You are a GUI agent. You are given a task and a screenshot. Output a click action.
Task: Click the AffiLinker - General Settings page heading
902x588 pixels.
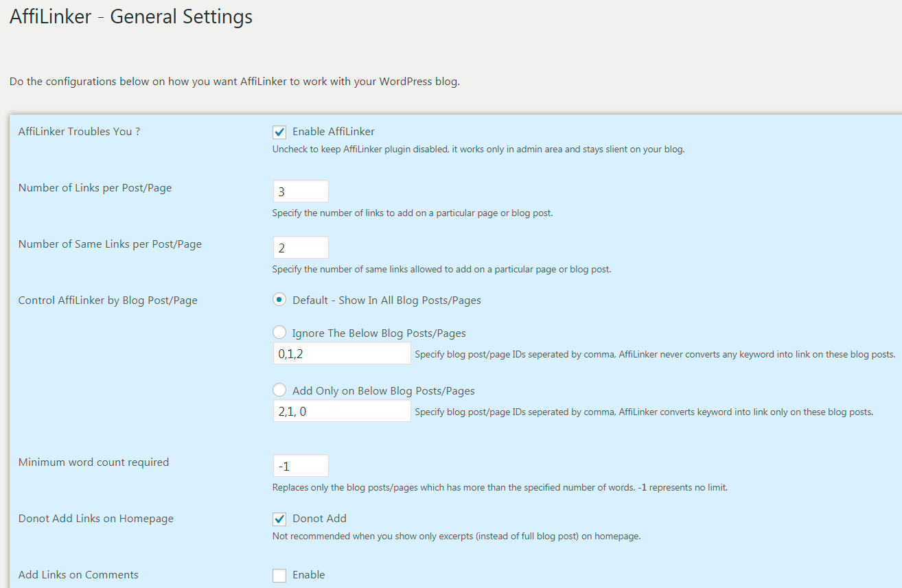tap(131, 16)
